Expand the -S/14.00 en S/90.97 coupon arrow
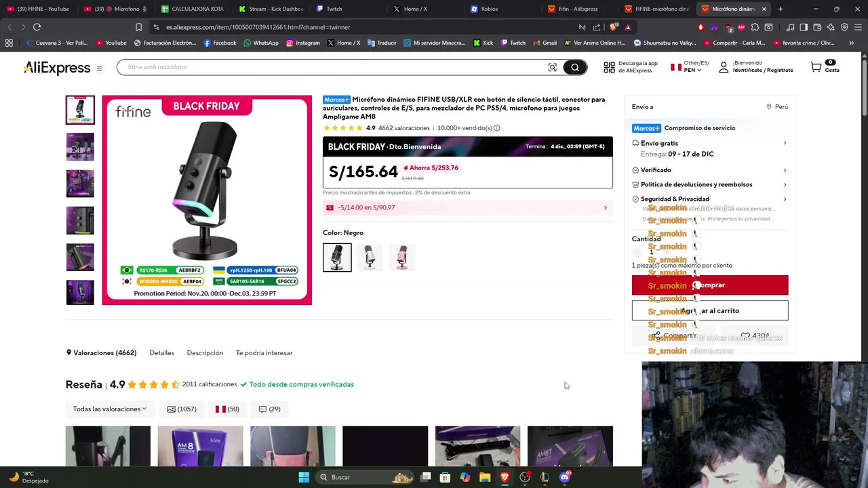The width and height of the screenshot is (868, 488). (x=606, y=208)
